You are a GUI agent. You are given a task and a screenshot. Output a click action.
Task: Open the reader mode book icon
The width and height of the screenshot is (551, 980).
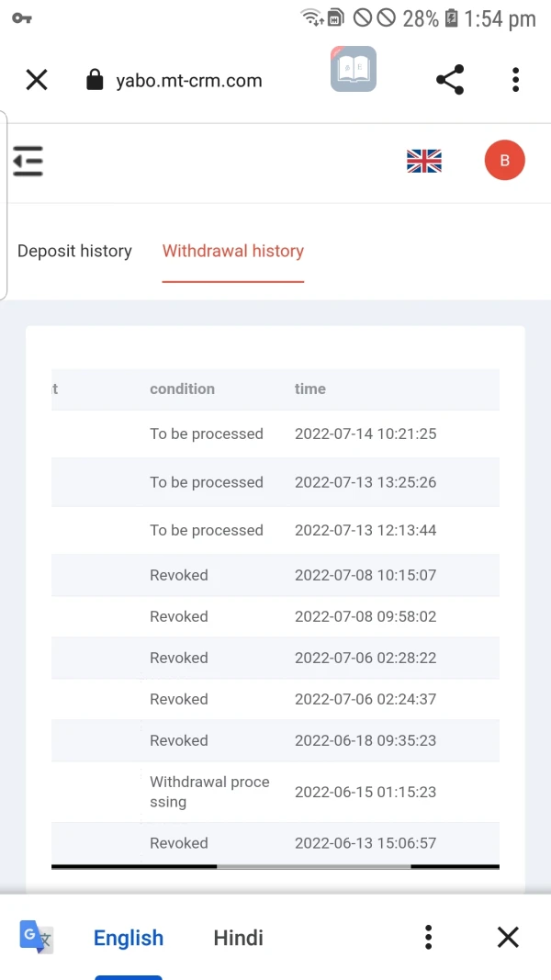click(354, 70)
